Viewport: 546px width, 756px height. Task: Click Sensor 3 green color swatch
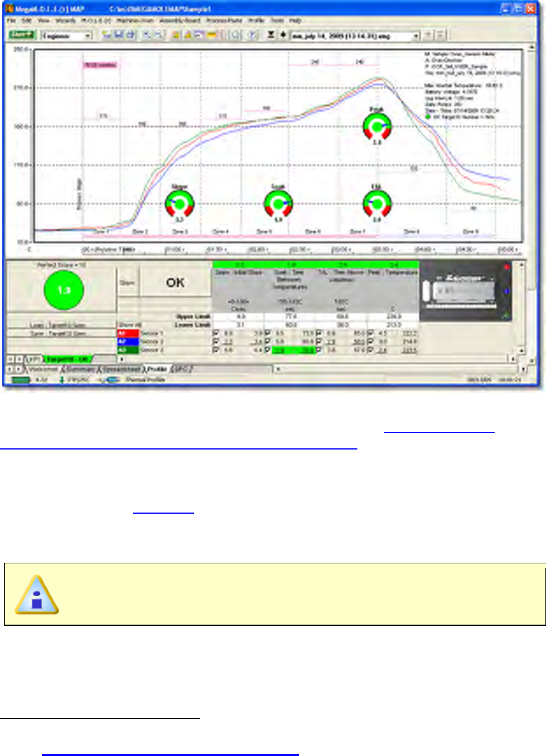point(128,350)
